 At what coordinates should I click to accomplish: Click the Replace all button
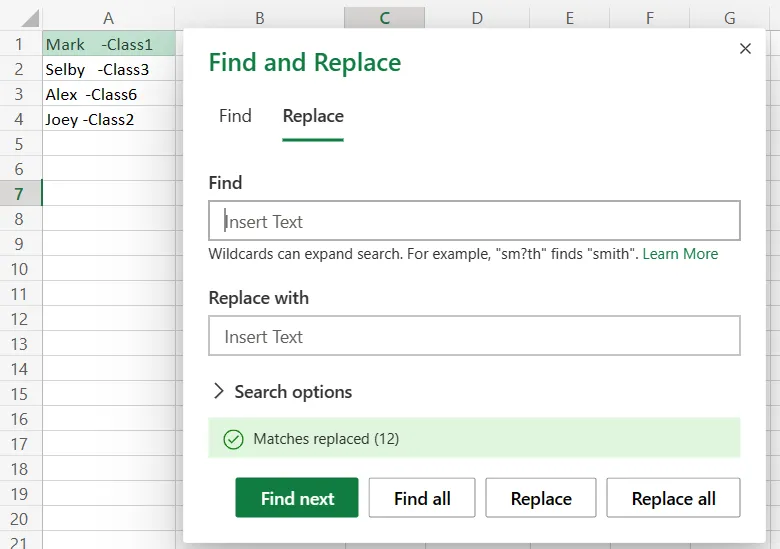673,498
